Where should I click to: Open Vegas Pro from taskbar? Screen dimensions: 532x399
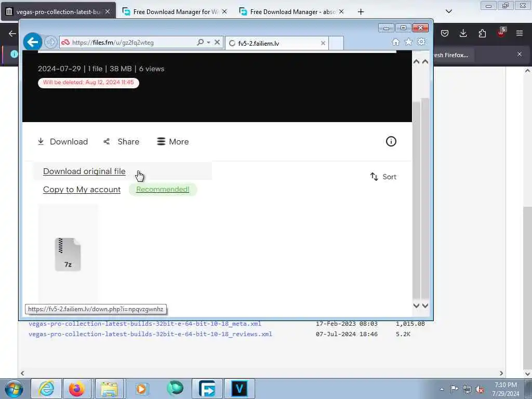[239, 389]
